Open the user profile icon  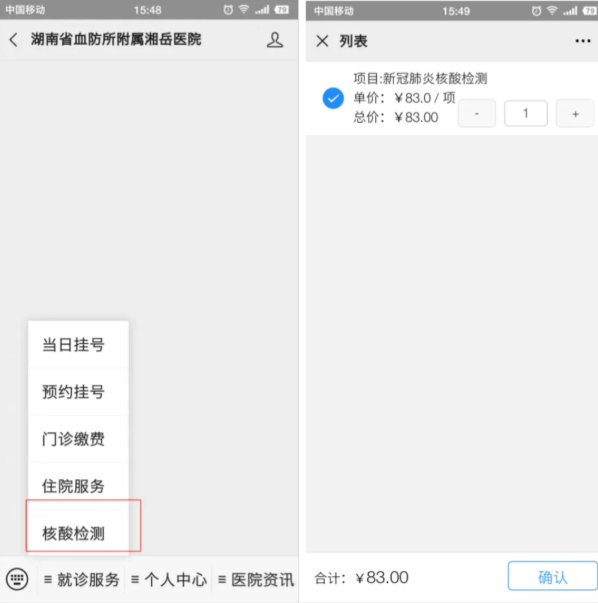point(275,40)
